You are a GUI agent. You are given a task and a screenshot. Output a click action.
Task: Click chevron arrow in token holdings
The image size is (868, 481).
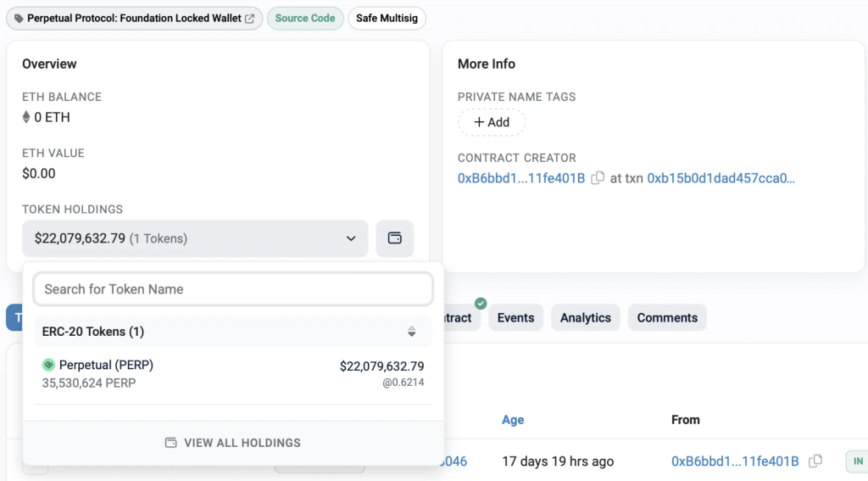point(351,239)
